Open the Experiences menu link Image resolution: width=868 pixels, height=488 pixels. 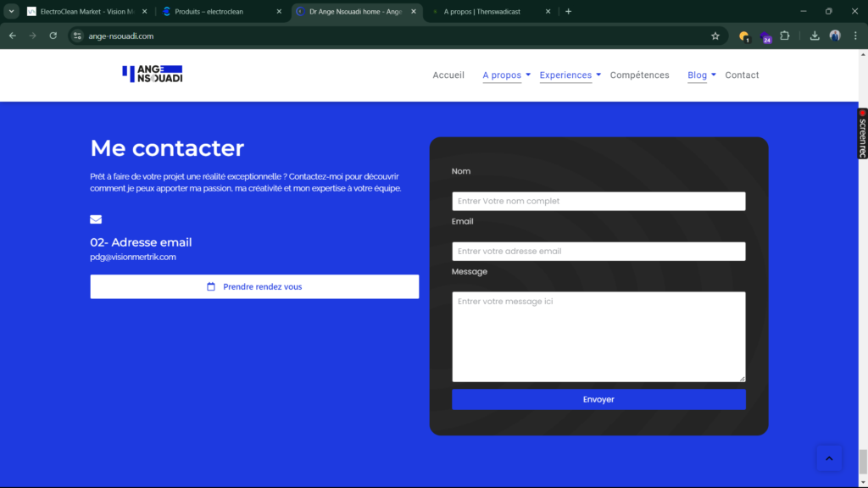(x=565, y=75)
